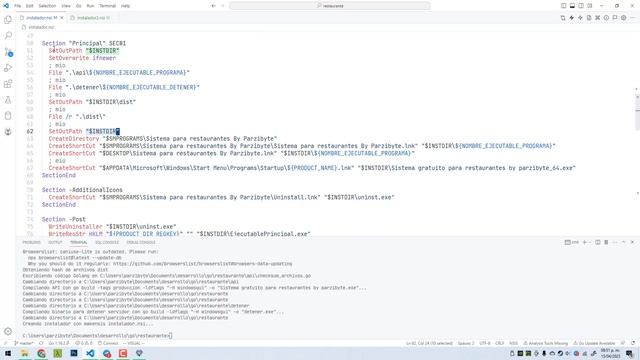
Task: Switch to the DEBUG CONSOLE panel tab
Action: pyautogui.click(x=141, y=242)
